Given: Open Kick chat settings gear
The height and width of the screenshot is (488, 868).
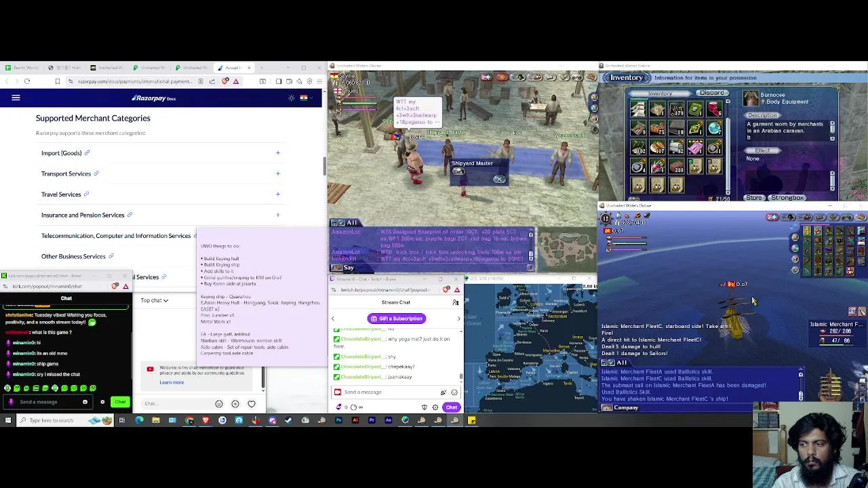Looking at the screenshot, I should [x=102, y=402].
